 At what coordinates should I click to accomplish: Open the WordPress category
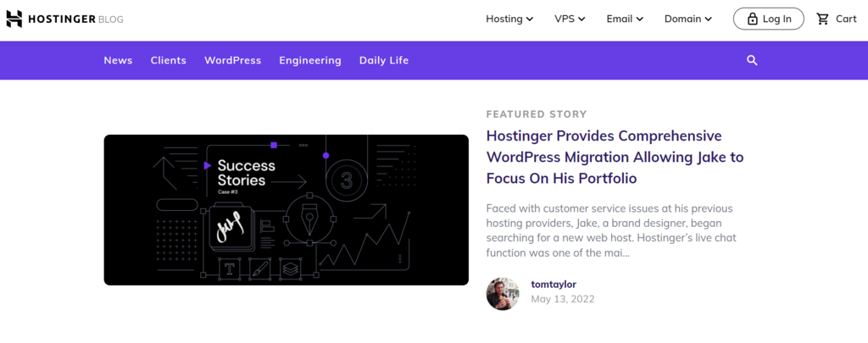click(232, 60)
